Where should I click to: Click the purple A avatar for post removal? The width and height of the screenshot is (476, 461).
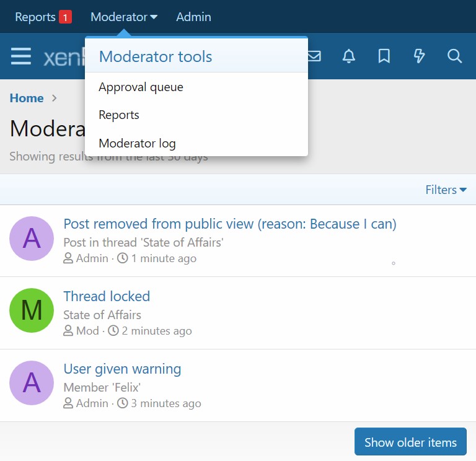coord(32,239)
